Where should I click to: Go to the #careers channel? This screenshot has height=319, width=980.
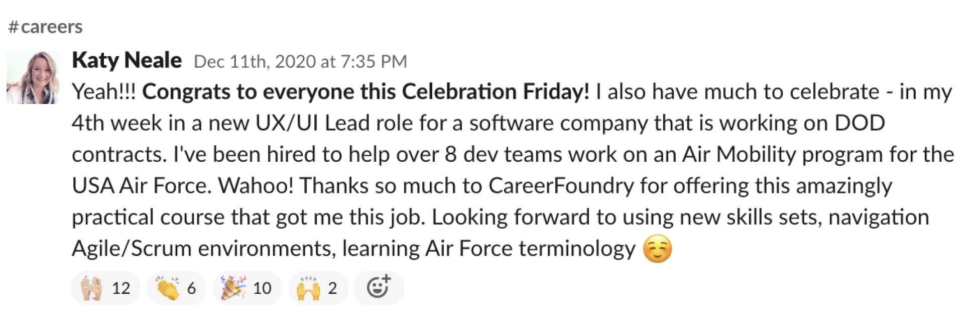pyautogui.click(x=45, y=27)
